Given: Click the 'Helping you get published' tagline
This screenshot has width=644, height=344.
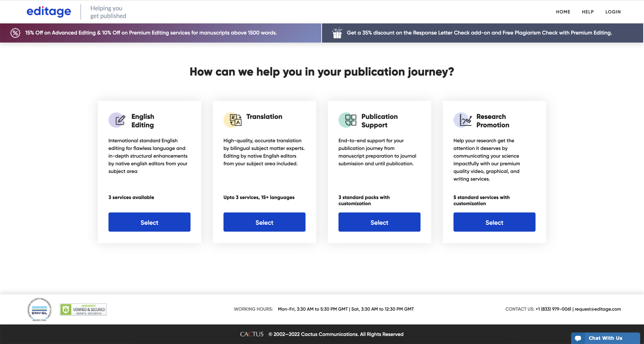Looking at the screenshot, I should pyautogui.click(x=108, y=12).
